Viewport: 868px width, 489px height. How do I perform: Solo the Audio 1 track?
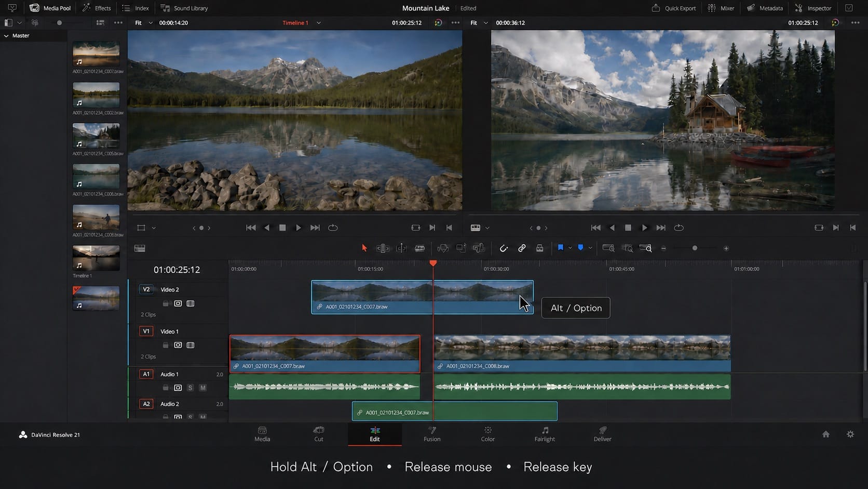pyautogui.click(x=190, y=388)
